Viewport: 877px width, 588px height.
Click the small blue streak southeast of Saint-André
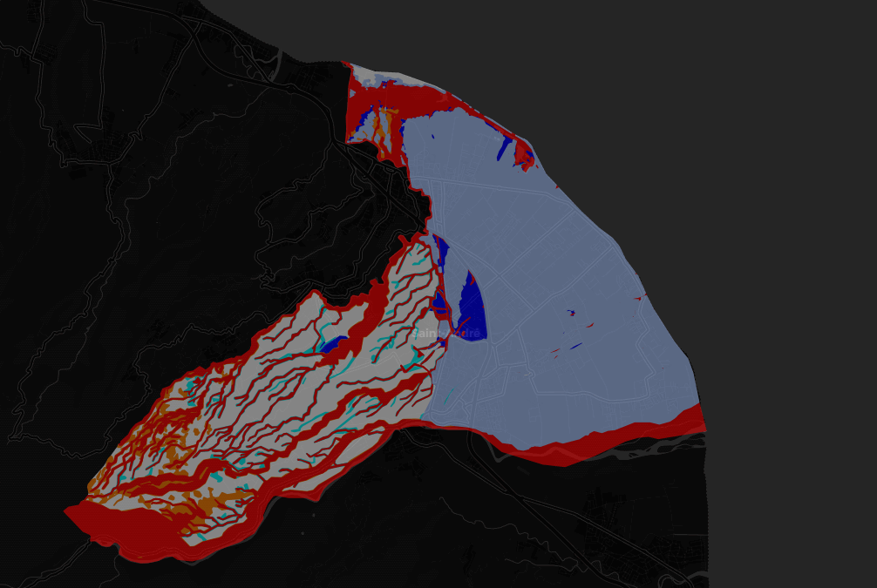point(576,346)
